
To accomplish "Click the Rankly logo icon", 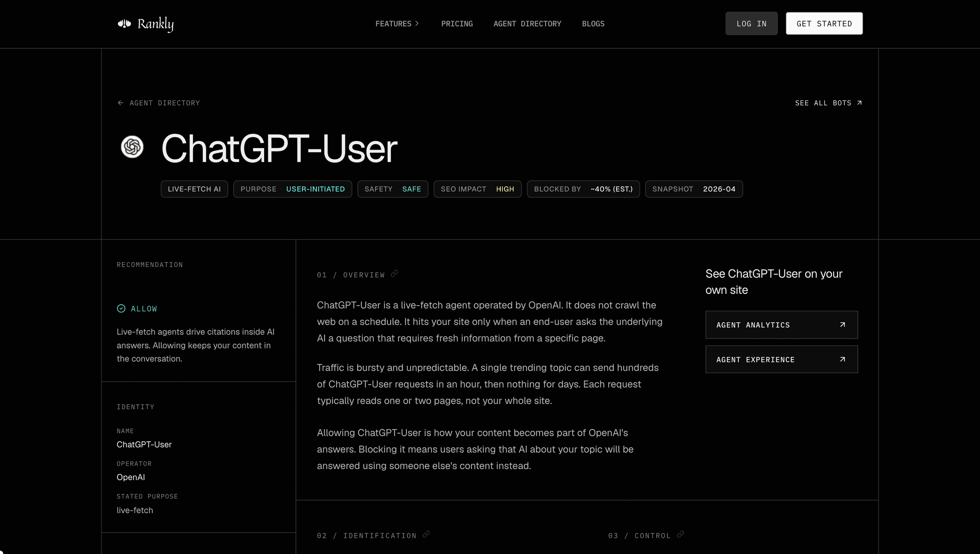I will [124, 24].
